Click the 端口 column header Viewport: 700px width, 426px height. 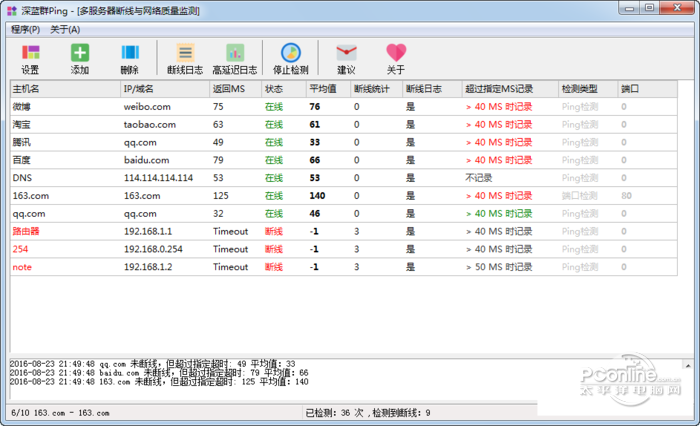[647, 89]
